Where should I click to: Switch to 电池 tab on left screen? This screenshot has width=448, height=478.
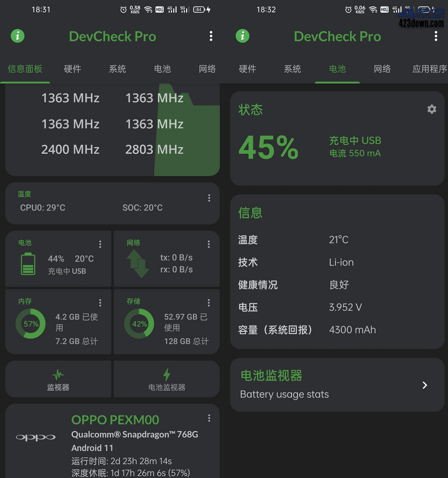(162, 69)
